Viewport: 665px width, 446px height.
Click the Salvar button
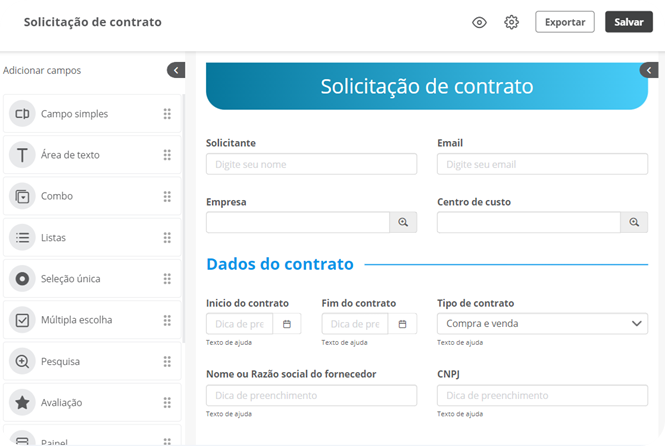click(x=629, y=22)
